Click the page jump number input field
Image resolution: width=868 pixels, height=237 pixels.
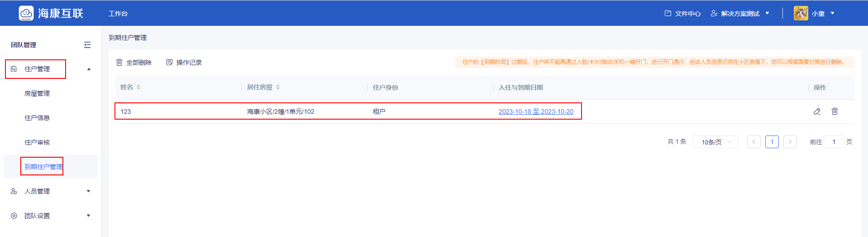click(x=834, y=142)
